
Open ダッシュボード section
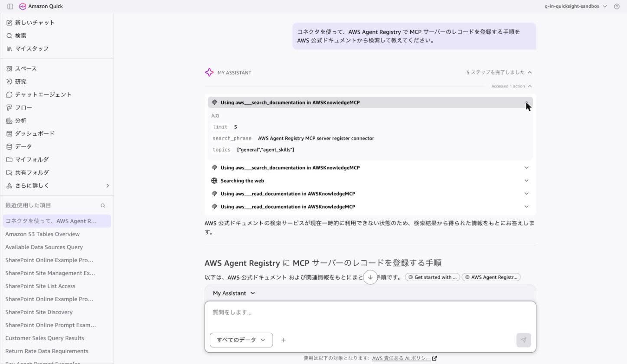pyautogui.click(x=30, y=133)
